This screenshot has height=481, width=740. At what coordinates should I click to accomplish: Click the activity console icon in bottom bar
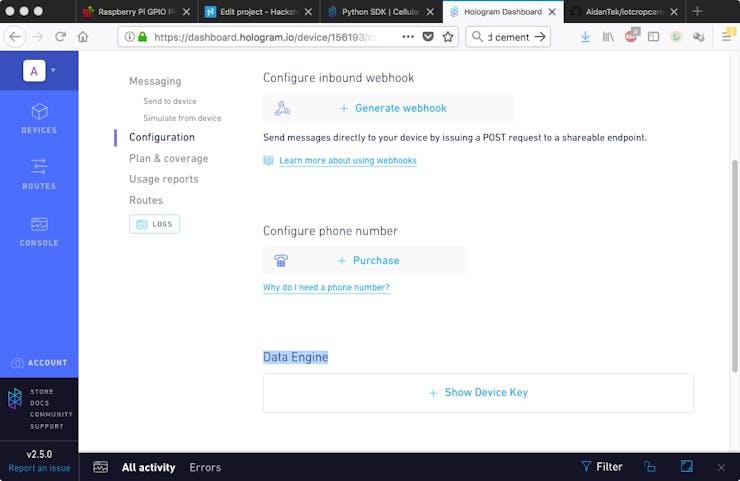pyautogui.click(x=101, y=467)
